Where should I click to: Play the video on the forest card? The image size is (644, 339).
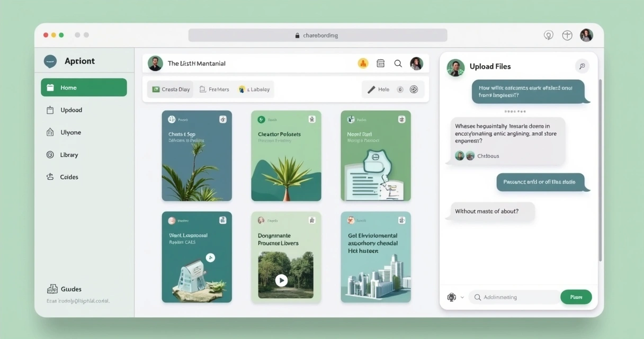281,280
